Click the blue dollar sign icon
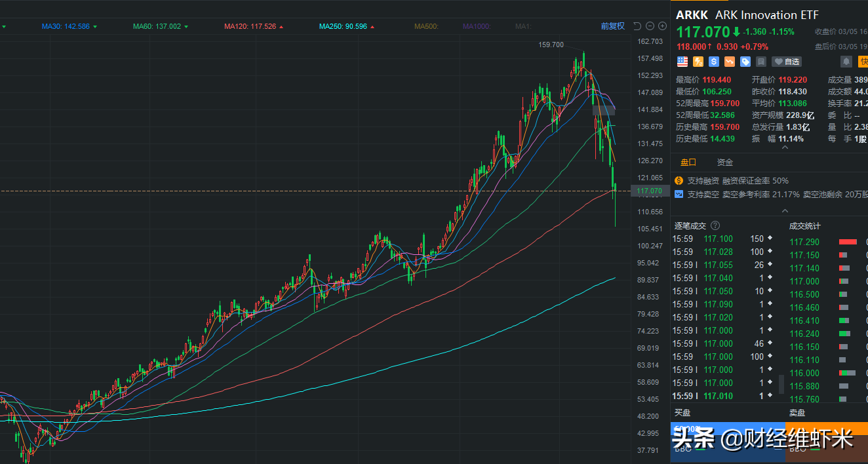Viewport: 868px width, 464px height. [714, 62]
